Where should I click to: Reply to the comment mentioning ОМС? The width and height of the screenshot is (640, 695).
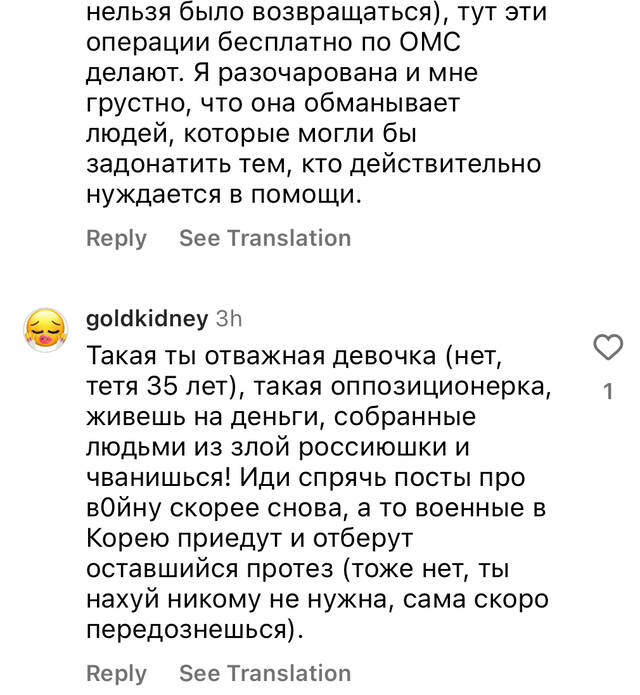[x=116, y=238]
